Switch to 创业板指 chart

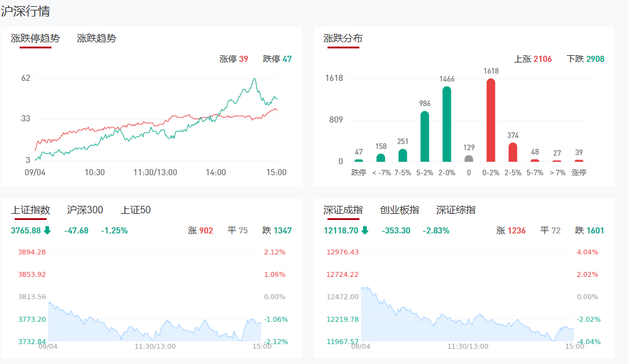pos(399,210)
